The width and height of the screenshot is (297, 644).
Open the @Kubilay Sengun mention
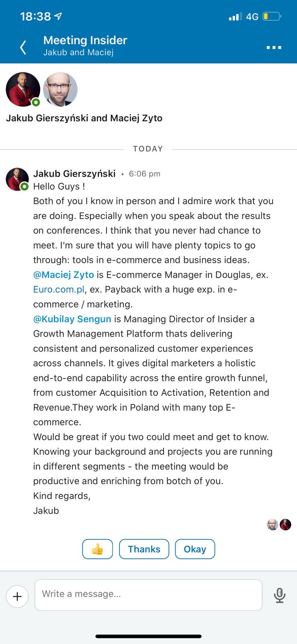[x=72, y=319]
